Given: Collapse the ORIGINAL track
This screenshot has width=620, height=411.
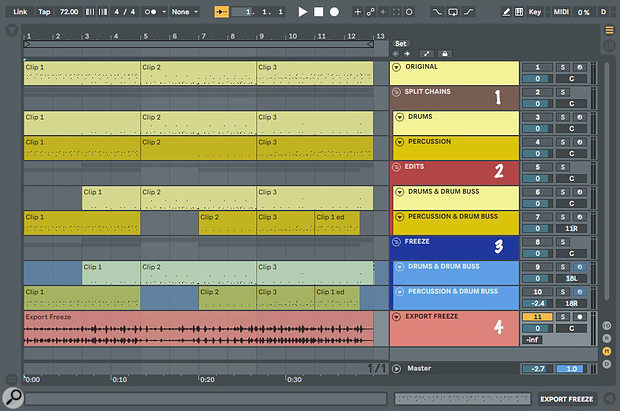Looking at the screenshot, I should click(396, 67).
